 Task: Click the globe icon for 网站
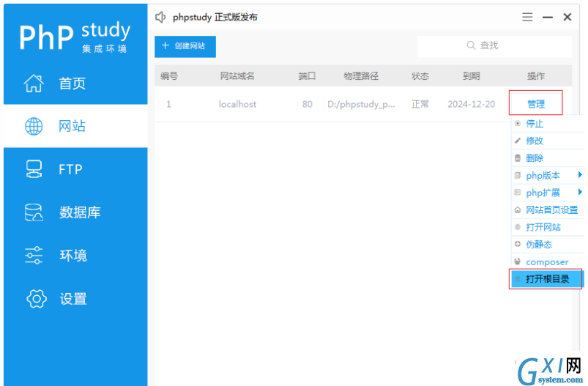point(34,126)
